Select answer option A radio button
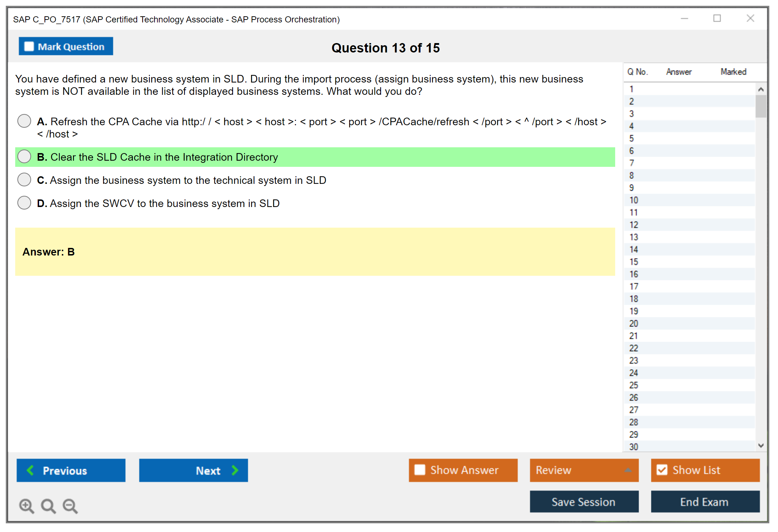 point(24,121)
